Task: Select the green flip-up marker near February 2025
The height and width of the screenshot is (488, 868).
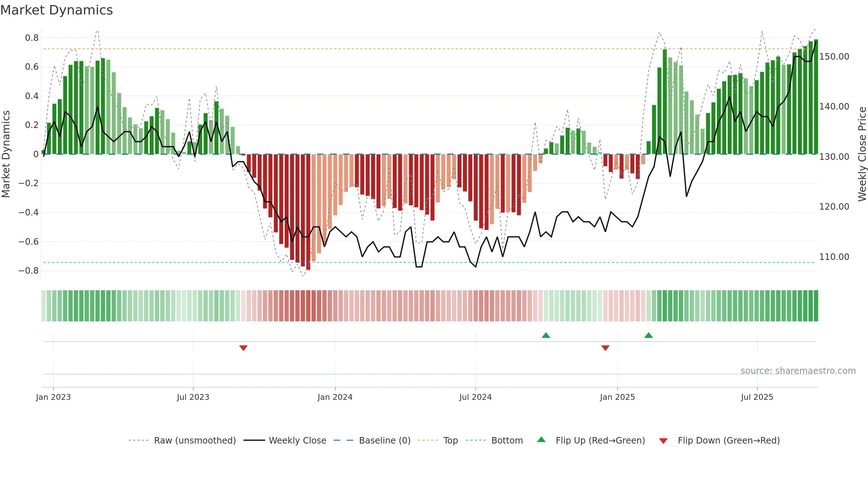Action: coord(648,335)
